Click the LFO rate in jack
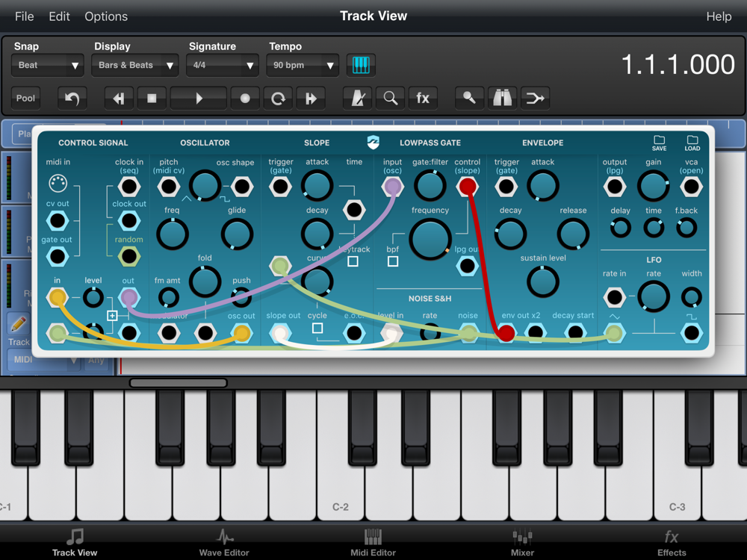The height and width of the screenshot is (560, 747). coord(615,297)
